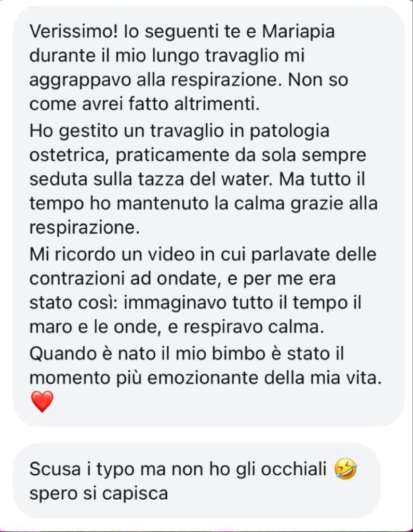Click the phrase 'contrazioni ad ondate'
Image resolution: width=413 pixels, height=532 pixels.
point(123,278)
